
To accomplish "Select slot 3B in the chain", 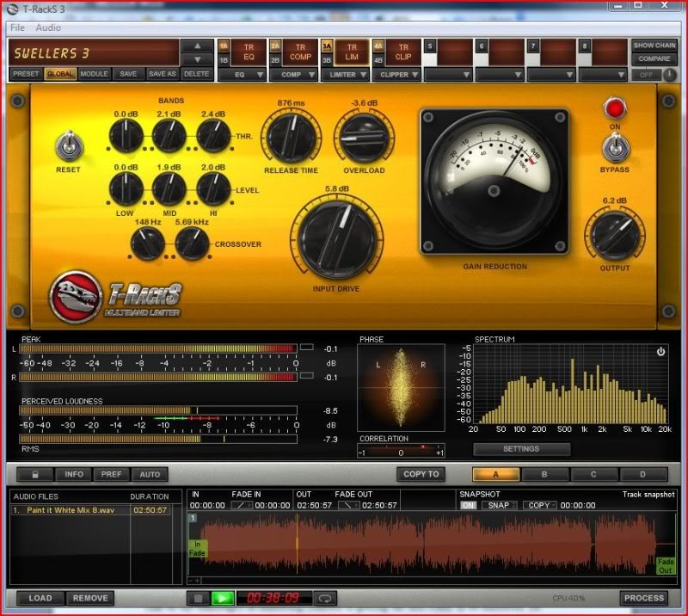I will [x=327, y=60].
